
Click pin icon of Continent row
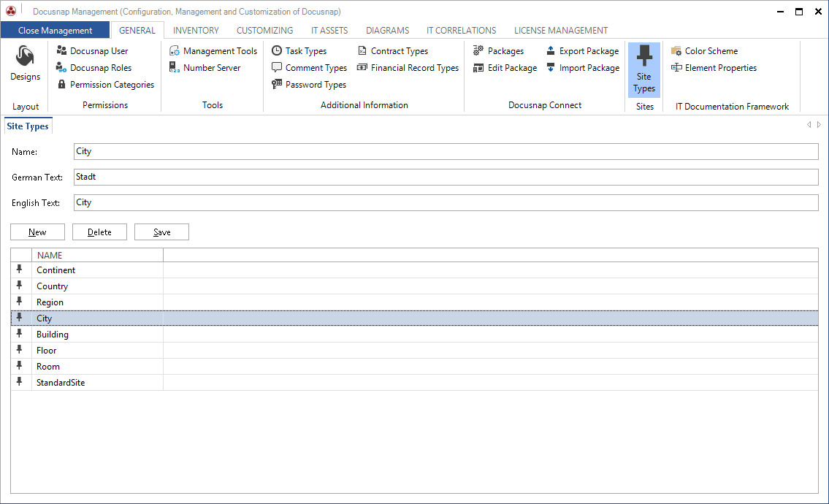20,270
